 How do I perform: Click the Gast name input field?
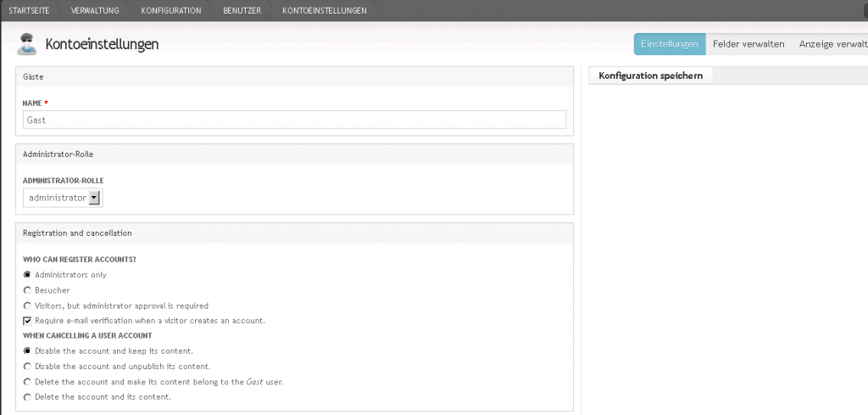pos(294,120)
